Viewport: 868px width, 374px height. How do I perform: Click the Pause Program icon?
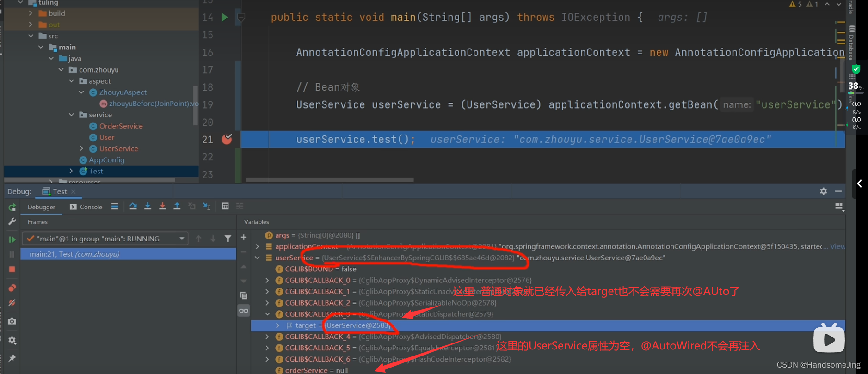point(12,254)
